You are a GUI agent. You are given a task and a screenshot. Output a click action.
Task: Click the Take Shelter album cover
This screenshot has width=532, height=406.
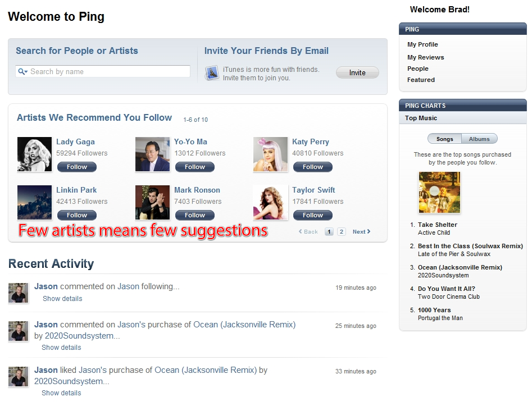pyautogui.click(x=439, y=192)
